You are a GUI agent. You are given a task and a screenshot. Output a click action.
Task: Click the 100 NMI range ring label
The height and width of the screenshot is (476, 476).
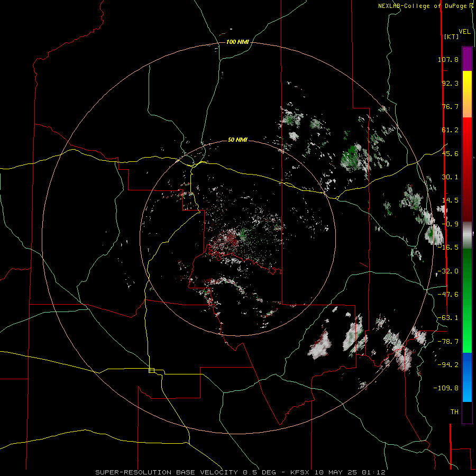click(x=237, y=42)
